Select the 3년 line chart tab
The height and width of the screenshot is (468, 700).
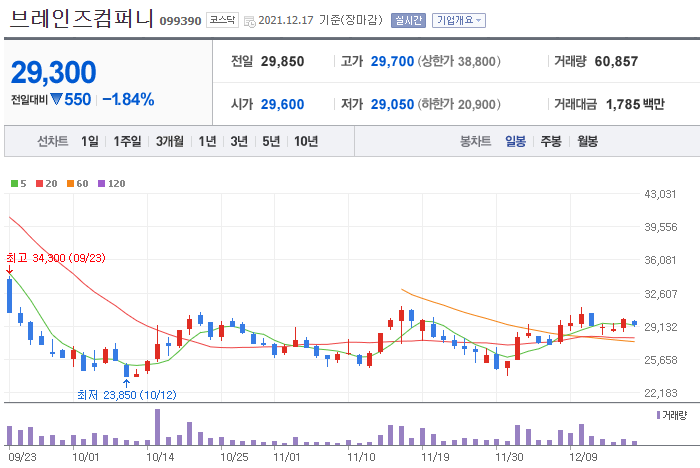239,142
